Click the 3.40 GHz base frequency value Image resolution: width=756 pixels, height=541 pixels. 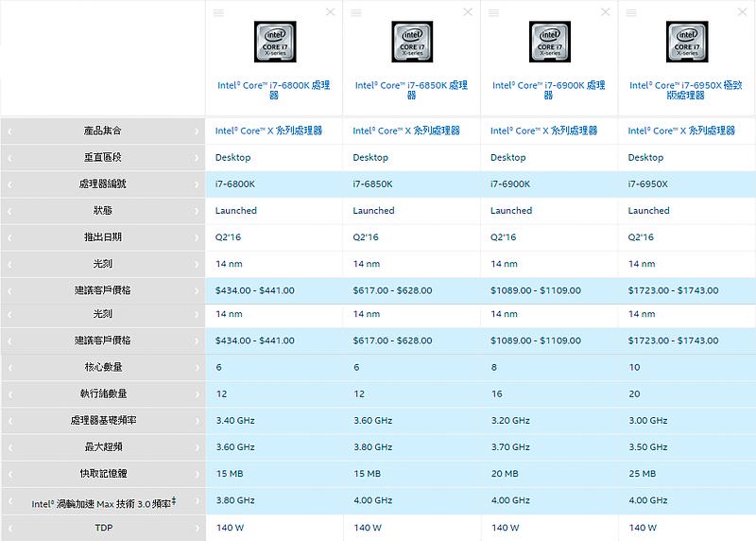point(235,420)
